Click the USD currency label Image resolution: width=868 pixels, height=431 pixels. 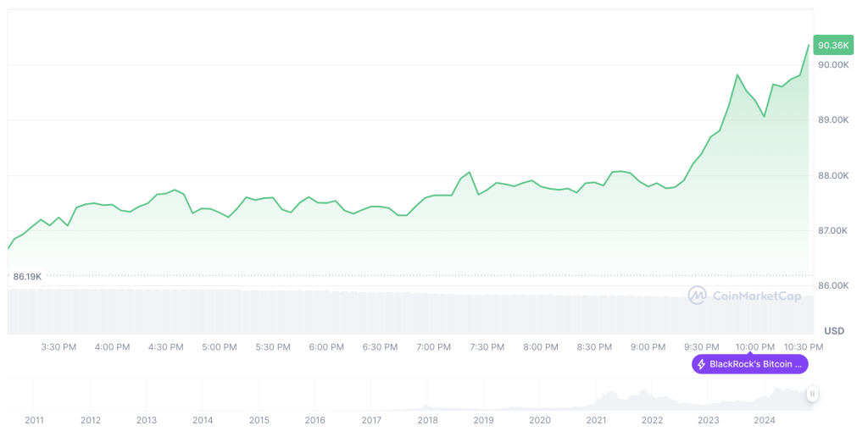pos(835,330)
